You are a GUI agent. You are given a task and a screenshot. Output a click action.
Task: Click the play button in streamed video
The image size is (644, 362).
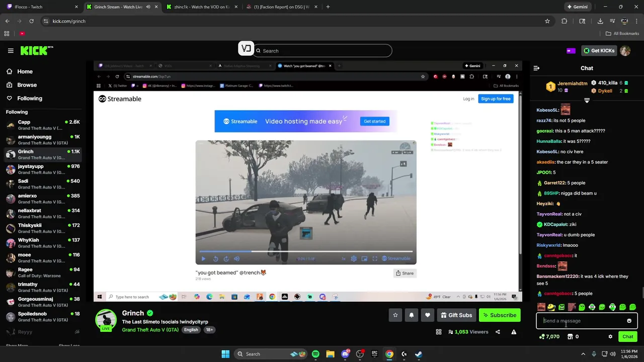(203, 259)
